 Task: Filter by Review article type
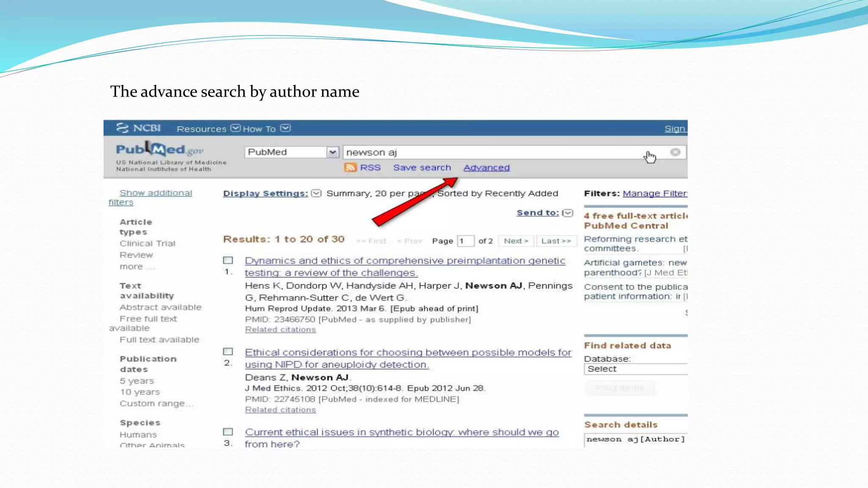(x=136, y=255)
